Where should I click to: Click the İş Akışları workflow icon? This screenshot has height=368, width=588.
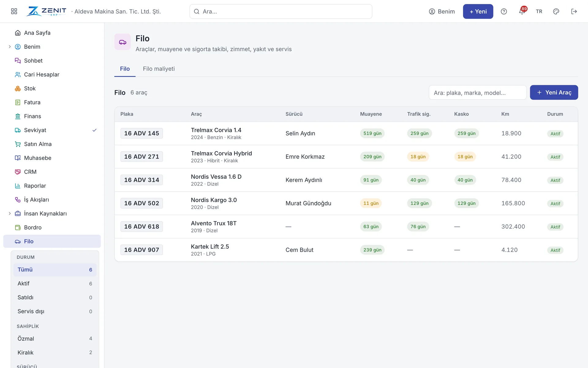(x=18, y=200)
